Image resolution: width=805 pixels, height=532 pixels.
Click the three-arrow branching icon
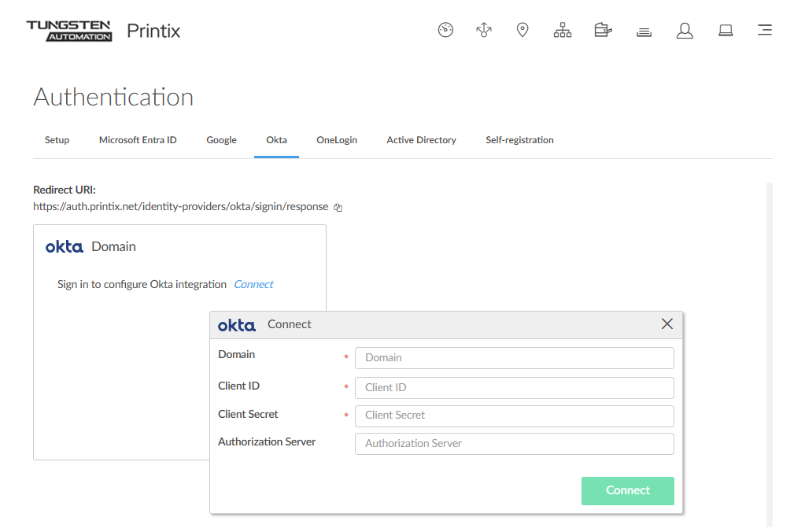tap(484, 31)
